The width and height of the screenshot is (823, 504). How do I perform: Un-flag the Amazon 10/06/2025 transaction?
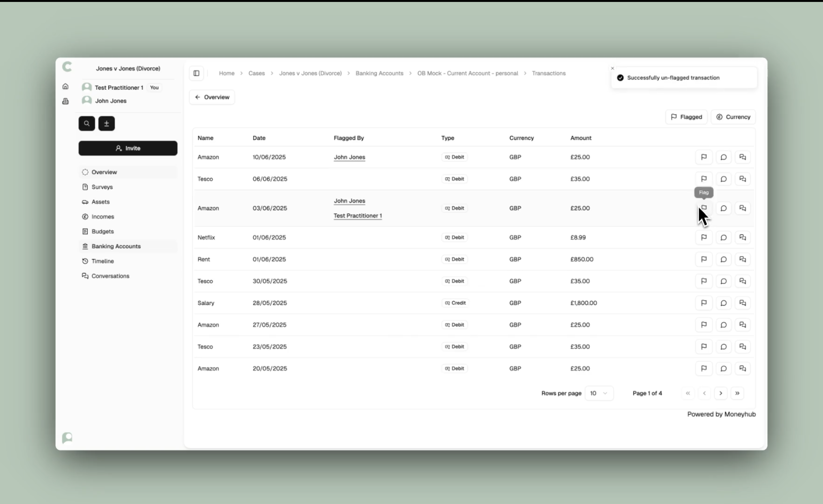703,157
